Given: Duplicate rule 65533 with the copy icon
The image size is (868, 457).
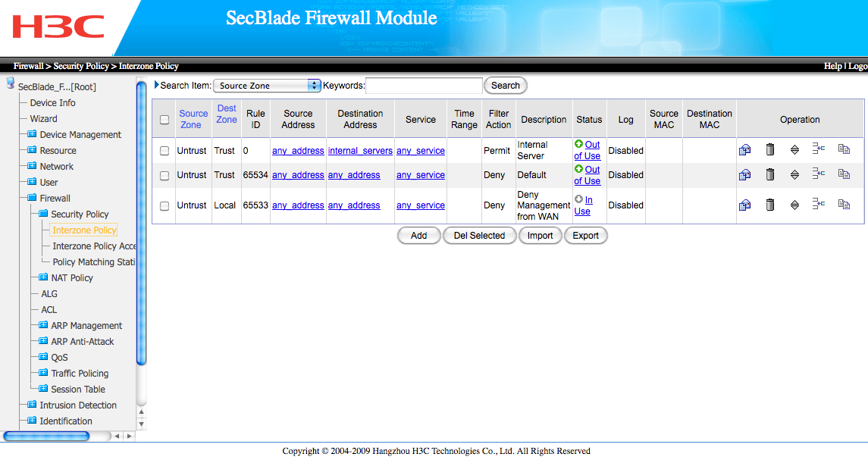Looking at the screenshot, I should [x=844, y=205].
